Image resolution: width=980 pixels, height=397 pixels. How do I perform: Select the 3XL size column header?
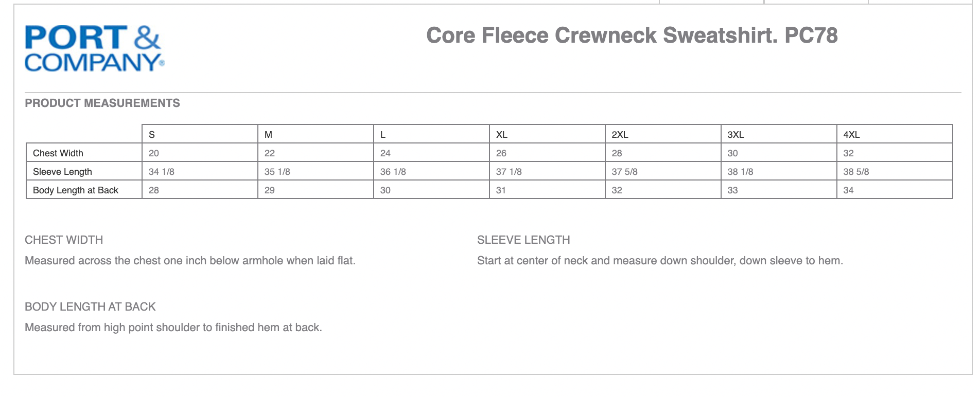[x=736, y=135]
